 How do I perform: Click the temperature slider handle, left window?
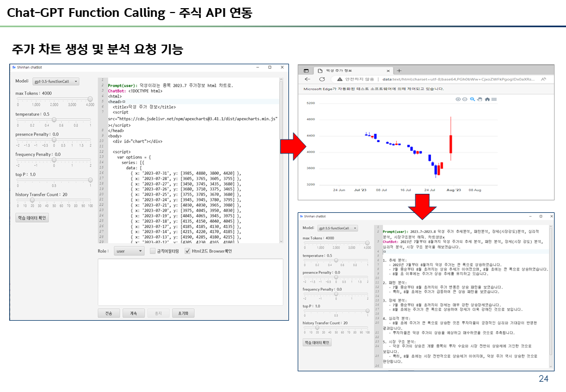pos(54,119)
